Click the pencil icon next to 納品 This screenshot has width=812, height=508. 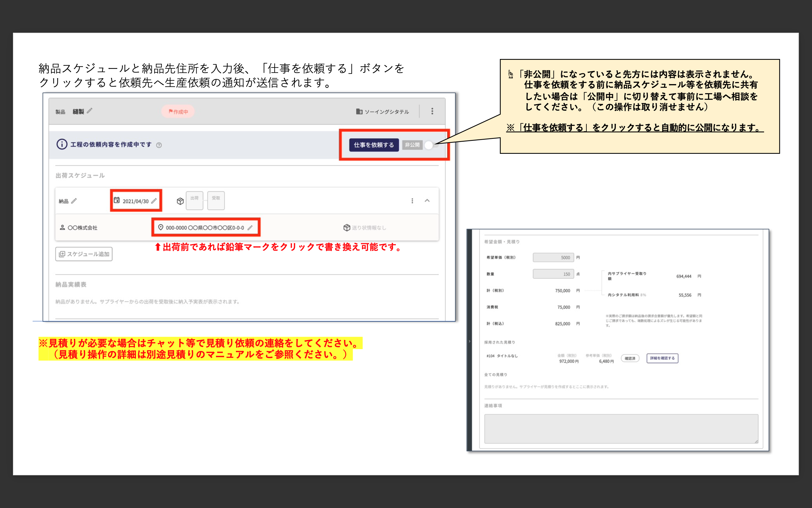click(74, 201)
